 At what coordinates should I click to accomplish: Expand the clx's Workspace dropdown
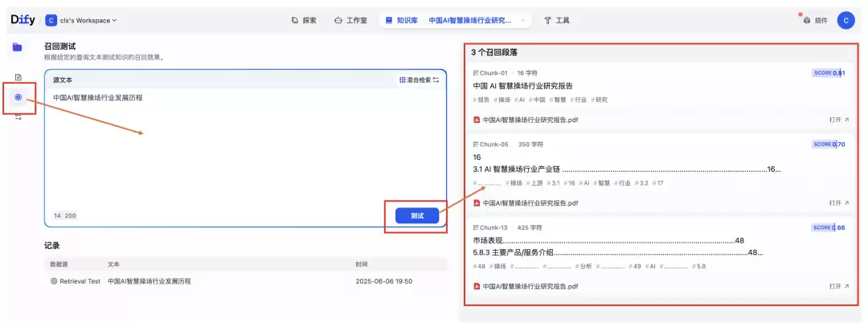pos(81,20)
